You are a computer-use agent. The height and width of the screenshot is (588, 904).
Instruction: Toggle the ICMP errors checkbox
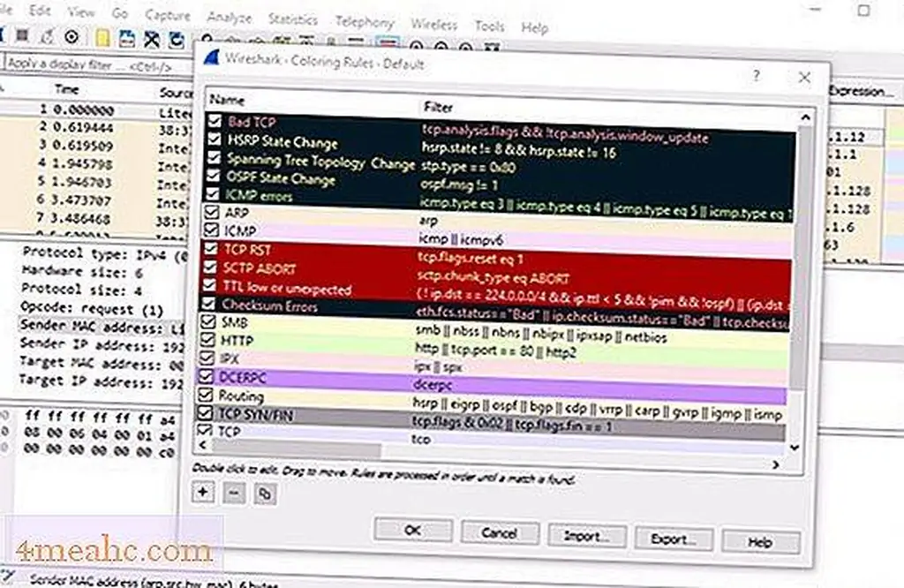click(x=212, y=193)
